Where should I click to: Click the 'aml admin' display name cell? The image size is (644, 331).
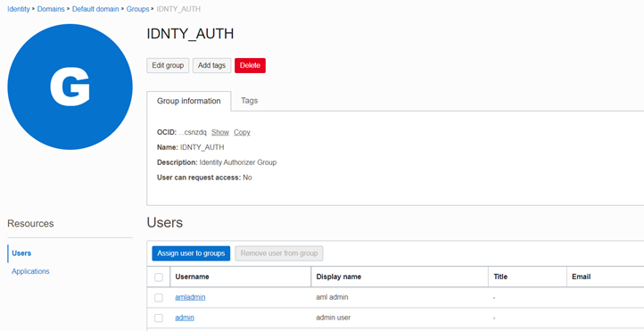coord(332,297)
